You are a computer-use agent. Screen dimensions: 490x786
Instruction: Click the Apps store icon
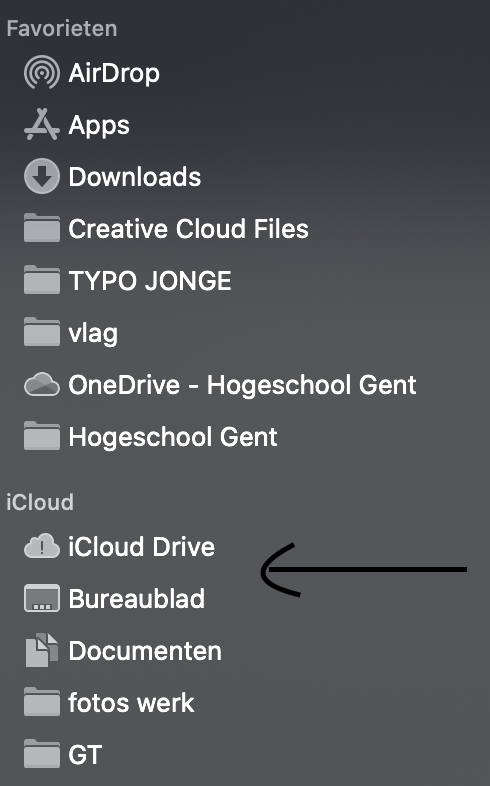[x=42, y=124]
